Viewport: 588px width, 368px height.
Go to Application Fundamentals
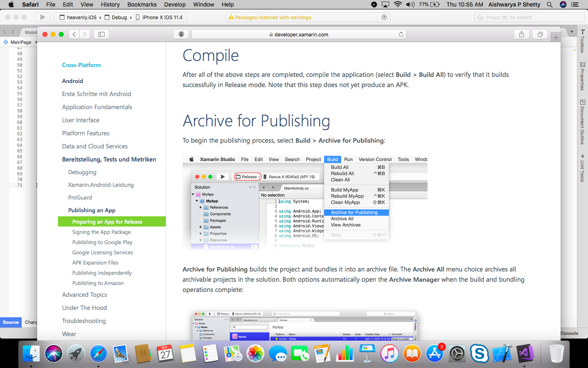(x=97, y=107)
